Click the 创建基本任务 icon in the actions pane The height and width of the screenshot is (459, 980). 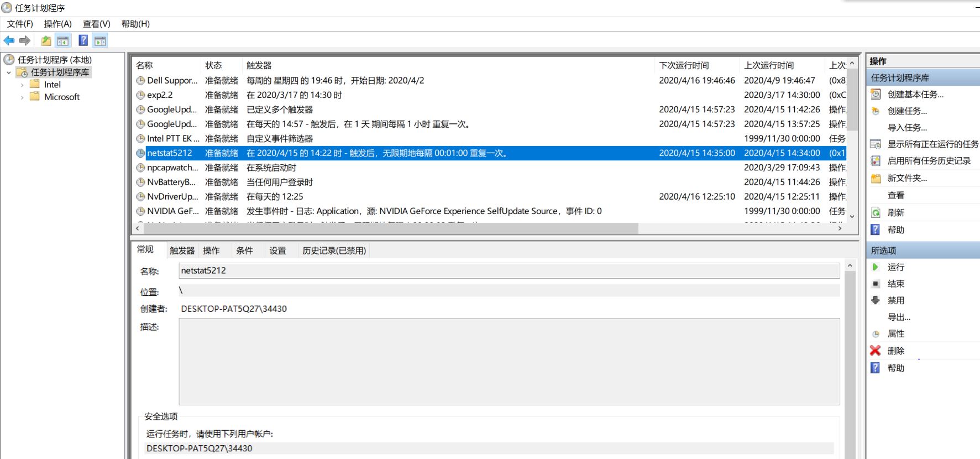(x=876, y=94)
